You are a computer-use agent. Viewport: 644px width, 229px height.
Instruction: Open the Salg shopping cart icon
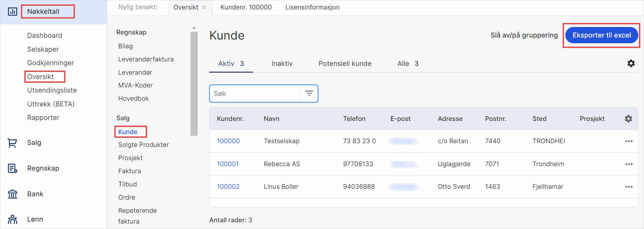click(12, 143)
